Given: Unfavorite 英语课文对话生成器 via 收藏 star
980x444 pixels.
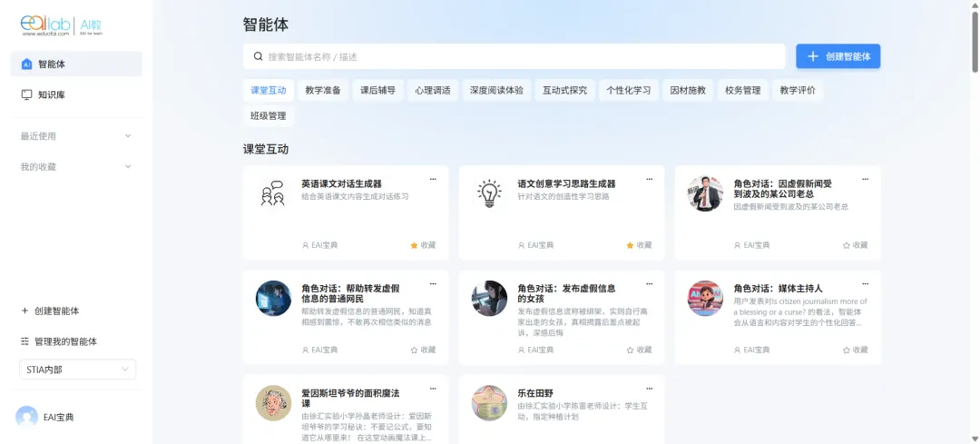Looking at the screenshot, I should (x=423, y=245).
